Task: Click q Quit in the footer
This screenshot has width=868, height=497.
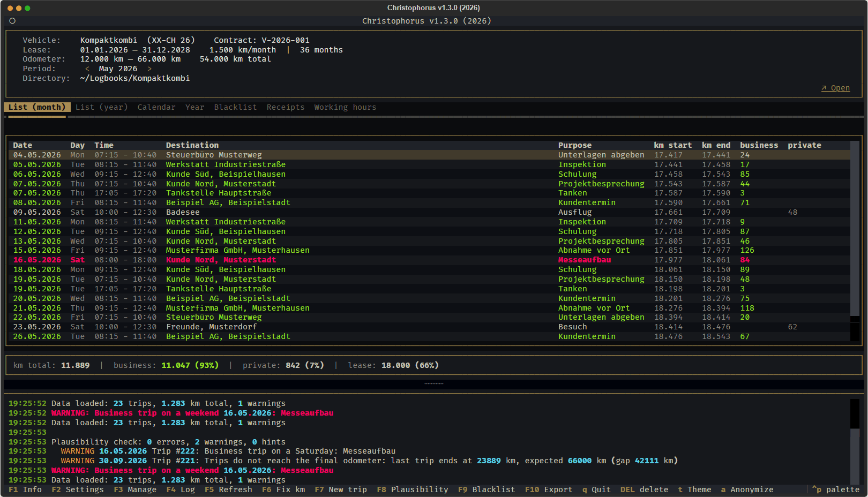Action: coord(597,490)
